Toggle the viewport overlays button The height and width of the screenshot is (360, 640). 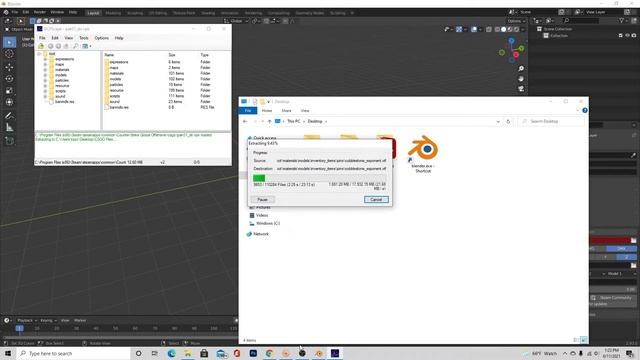click(474, 29)
